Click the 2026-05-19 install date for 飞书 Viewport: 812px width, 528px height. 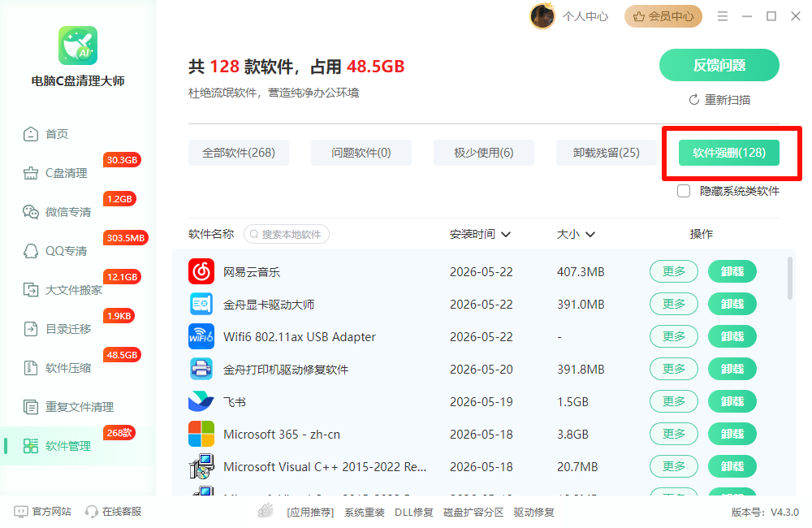coord(481,402)
